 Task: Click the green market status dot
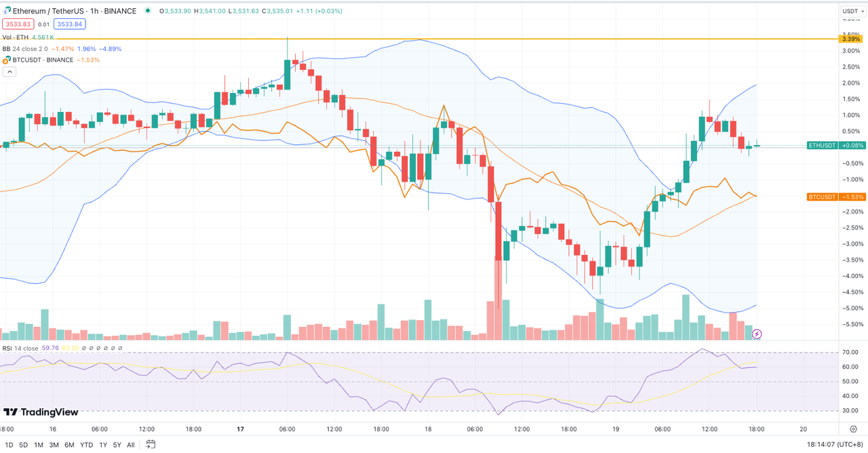tap(148, 11)
